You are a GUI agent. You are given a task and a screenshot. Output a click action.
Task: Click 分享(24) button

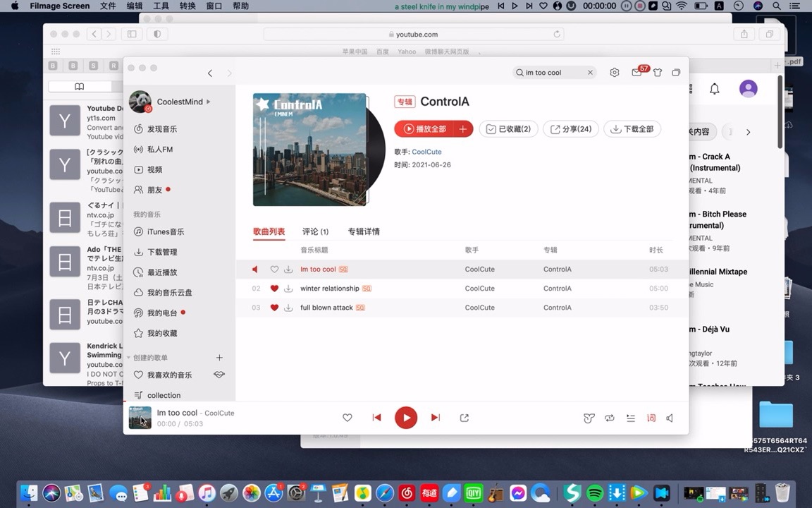571,128
